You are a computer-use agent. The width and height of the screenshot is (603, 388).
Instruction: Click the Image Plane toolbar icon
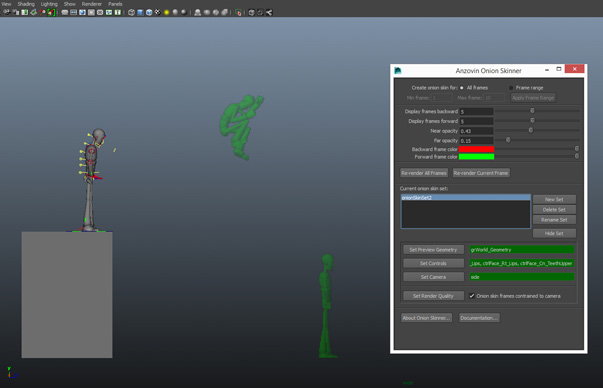click(x=33, y=12)
